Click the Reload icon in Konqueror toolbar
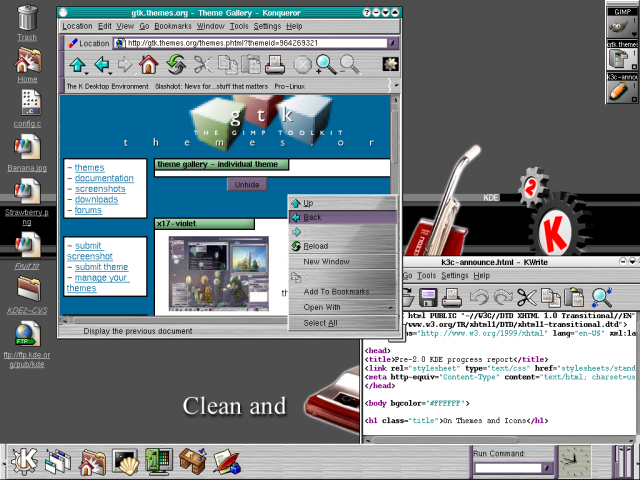 tap(176, 66)
